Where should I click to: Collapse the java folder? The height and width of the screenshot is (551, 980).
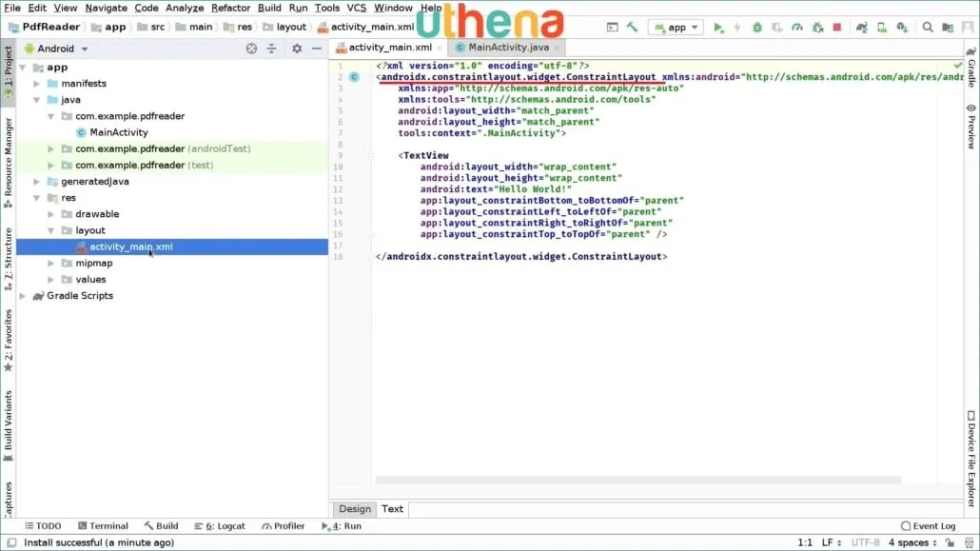[x=37, y=99]
